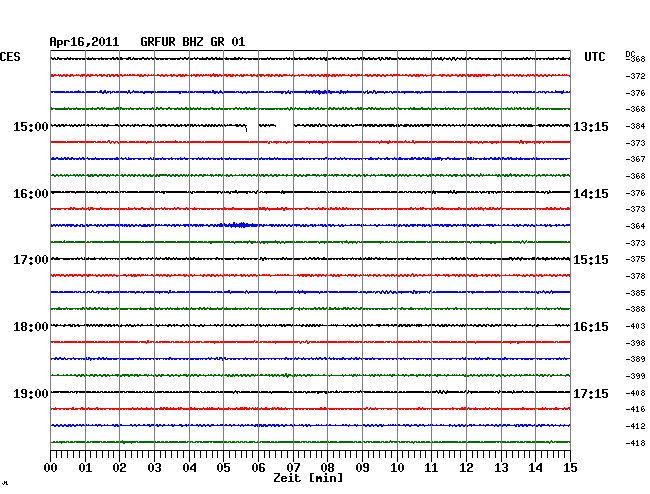Select the DC offset value "-398"
650x494 pixels.
point(635,343)
